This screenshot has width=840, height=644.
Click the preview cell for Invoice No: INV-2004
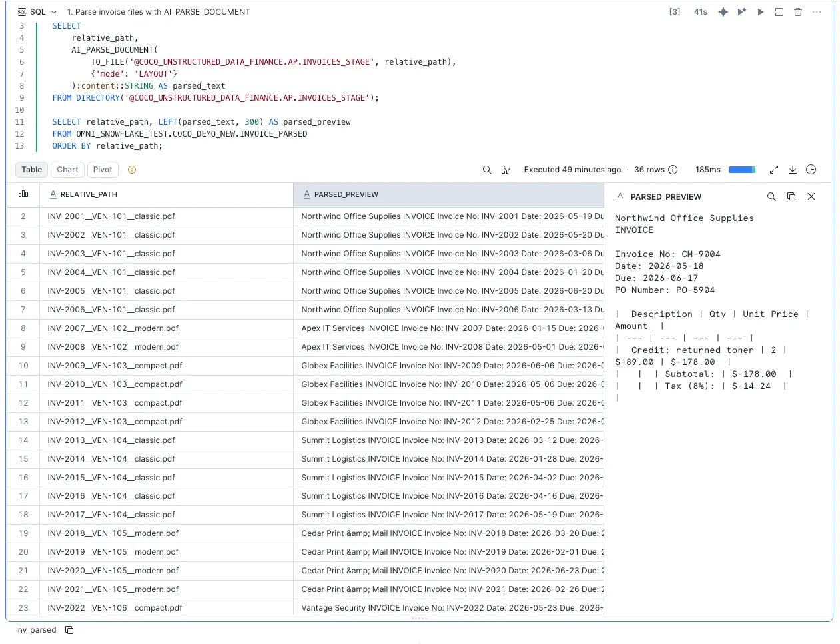pyautogui.click(x=448, y=272)
